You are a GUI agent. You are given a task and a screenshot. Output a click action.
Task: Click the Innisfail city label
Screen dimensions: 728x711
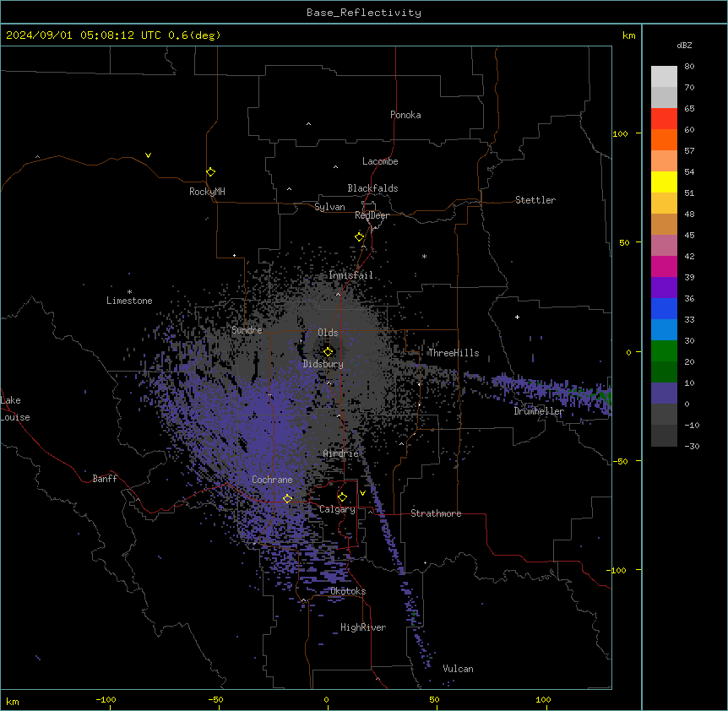coord(350,275)
